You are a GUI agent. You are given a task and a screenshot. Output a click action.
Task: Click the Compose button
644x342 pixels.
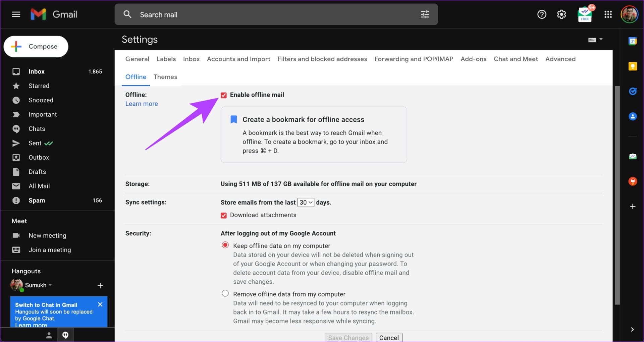(36, 47)
